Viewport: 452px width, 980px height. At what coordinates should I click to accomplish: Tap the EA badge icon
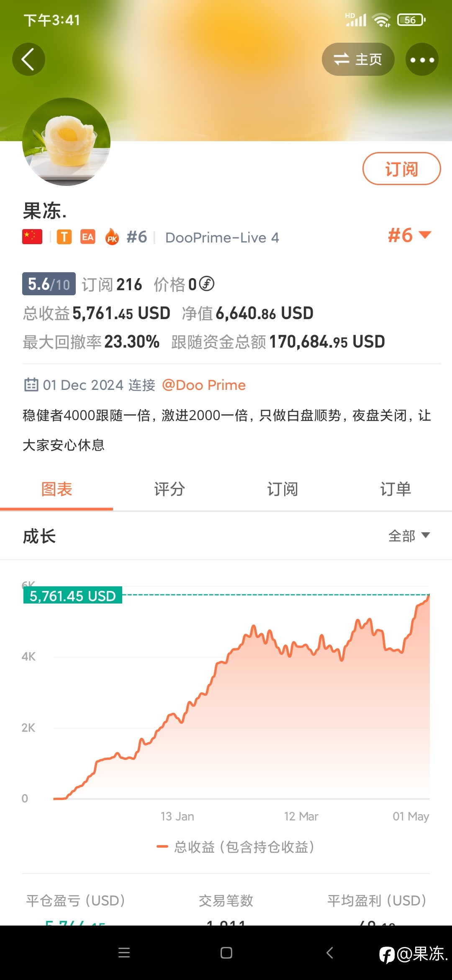point(88,237)
